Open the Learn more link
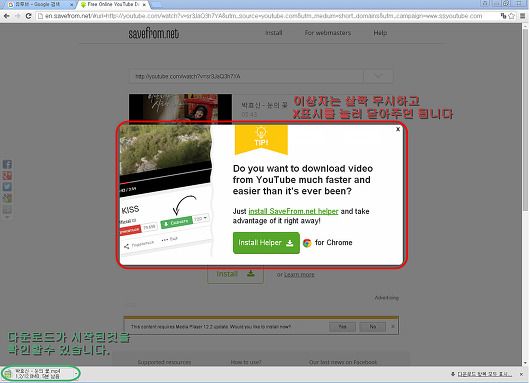This screenshot has height=383, width=530. click(x=299, y=274)
